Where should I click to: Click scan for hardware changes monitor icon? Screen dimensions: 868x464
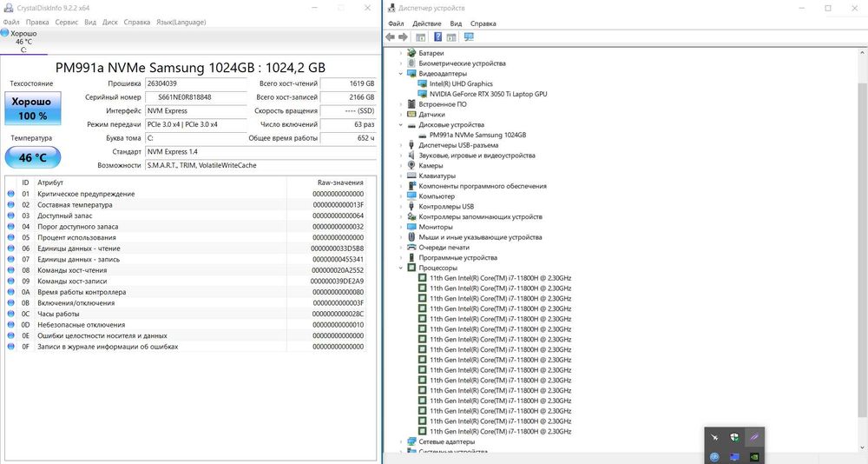[469, 37]
